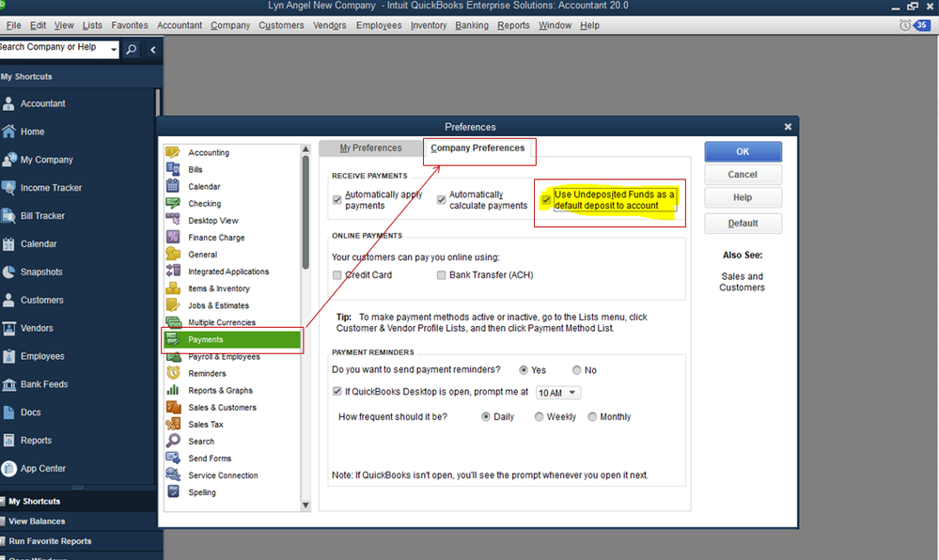Open the Banking menu
Image resolution: width=939 pixels, height=560 pixels.
[x=471, y=25]
